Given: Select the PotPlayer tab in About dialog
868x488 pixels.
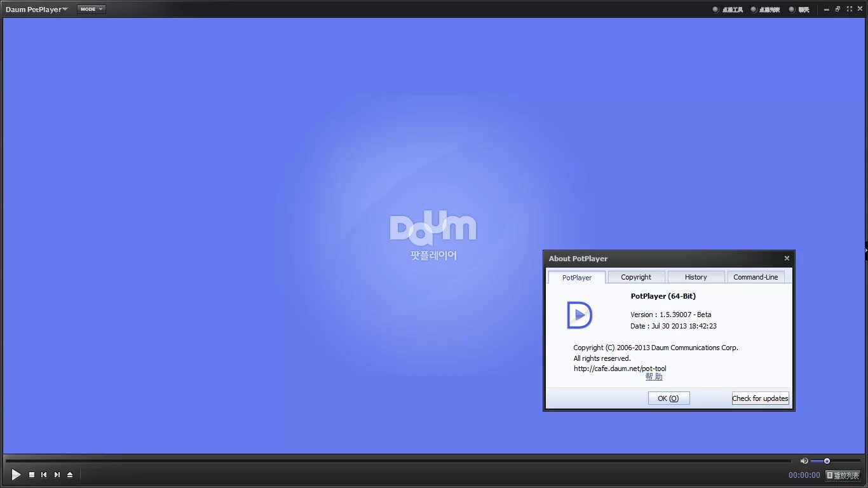Looking at the screenshot, I should pos(577,278).
